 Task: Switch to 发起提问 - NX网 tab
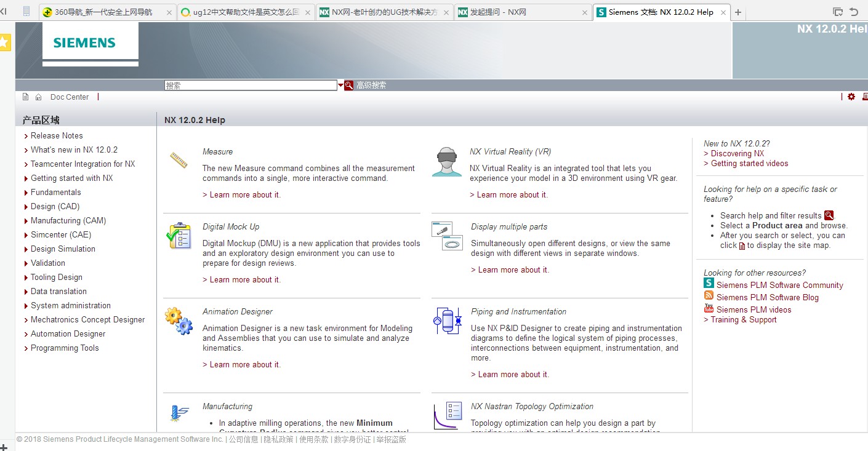coord(523,12)
